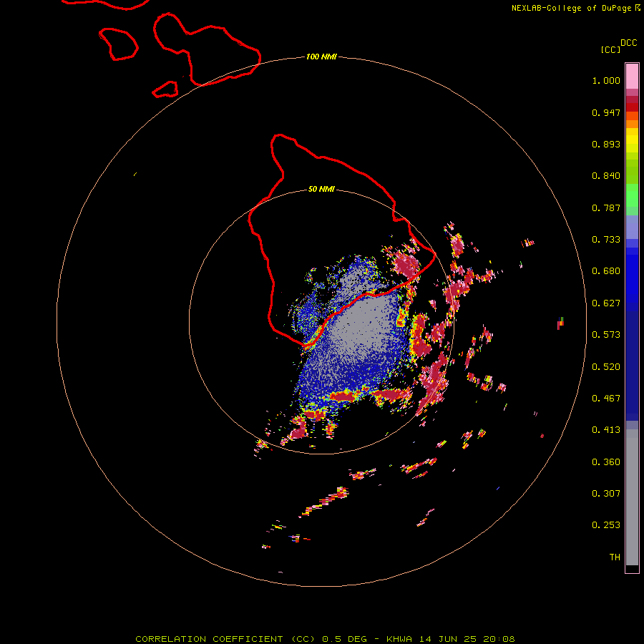Click the 0.680 legend value

tap(606, 271)
